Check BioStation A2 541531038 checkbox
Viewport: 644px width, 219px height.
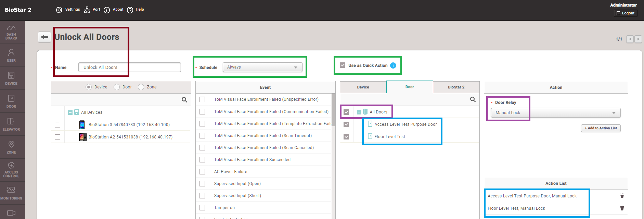[57, 137]
